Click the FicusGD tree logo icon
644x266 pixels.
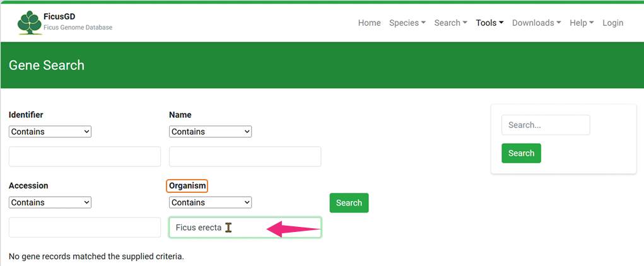pyautogui.click(x=28, y=23)
